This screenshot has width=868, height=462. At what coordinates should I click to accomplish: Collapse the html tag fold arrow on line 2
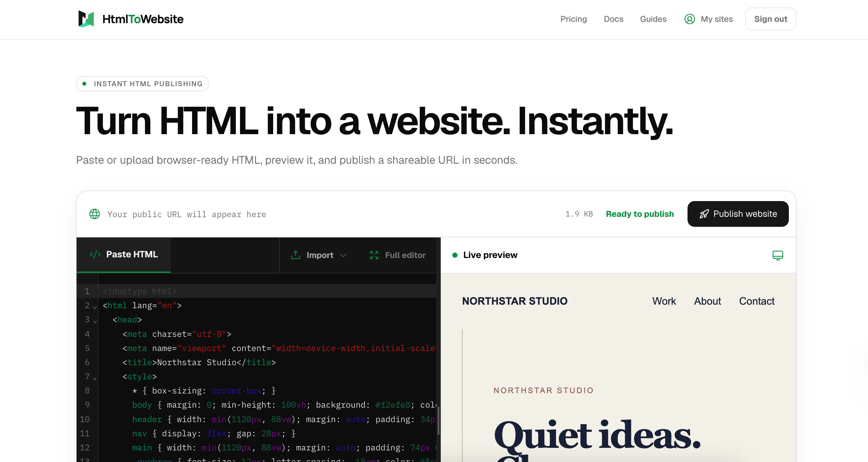click(95, 307)
